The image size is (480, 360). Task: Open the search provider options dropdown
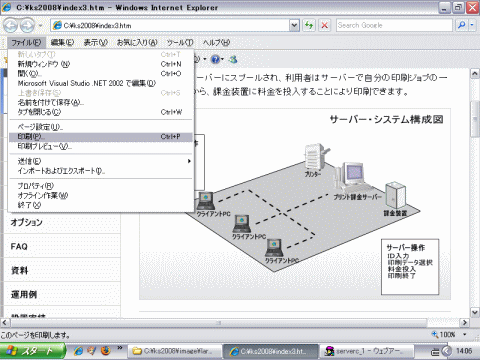(472, 25)
